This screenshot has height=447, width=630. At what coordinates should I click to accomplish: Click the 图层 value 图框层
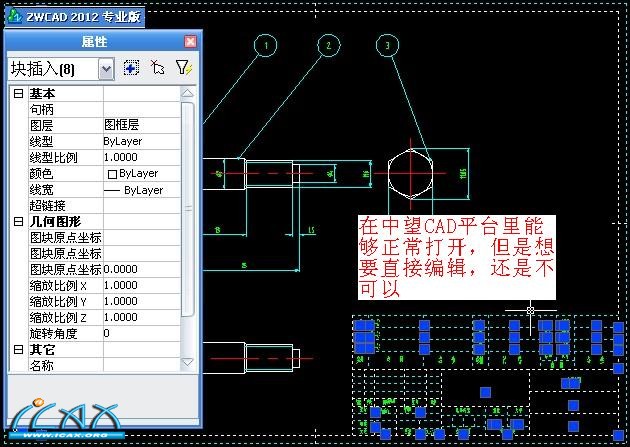121,125
